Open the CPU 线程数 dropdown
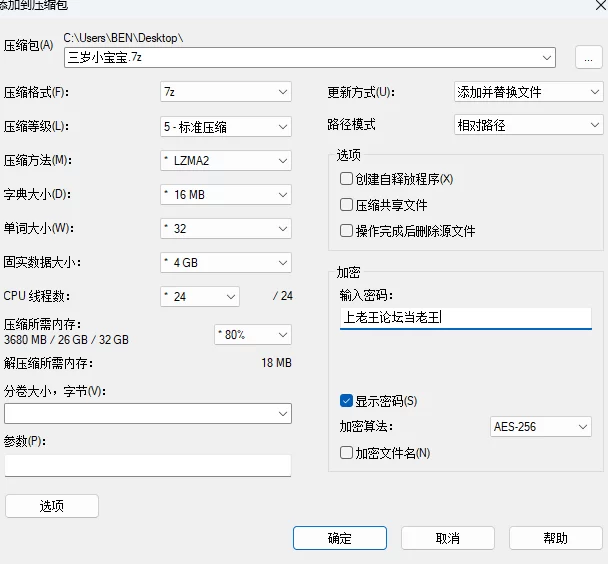This screenshot has height=564, width=608. point(201,296)
